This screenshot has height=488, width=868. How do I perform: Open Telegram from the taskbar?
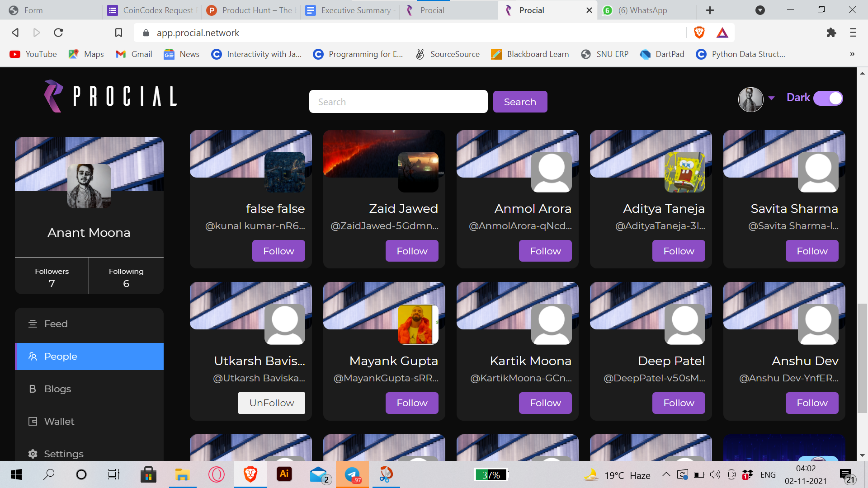pyautogui.click(x=353, y=474)
